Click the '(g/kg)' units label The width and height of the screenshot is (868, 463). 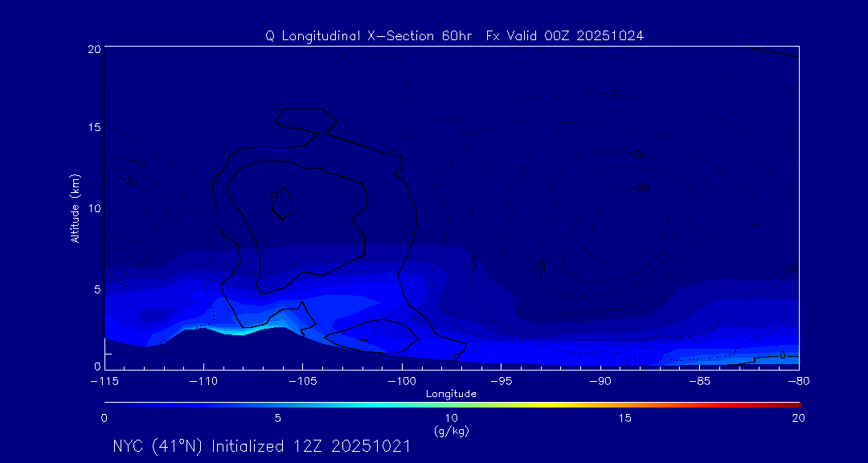click(451, 431)
